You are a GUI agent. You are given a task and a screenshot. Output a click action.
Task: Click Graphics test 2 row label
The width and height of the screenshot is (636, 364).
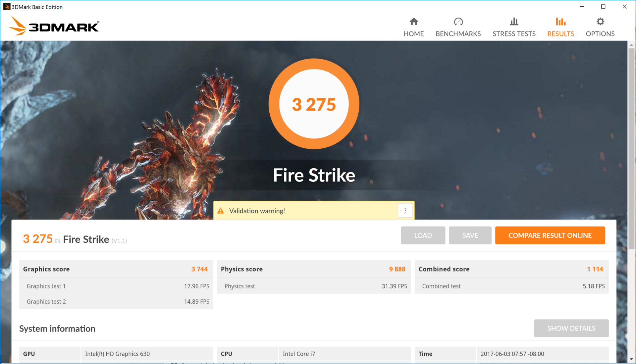(x=46, y=302)
